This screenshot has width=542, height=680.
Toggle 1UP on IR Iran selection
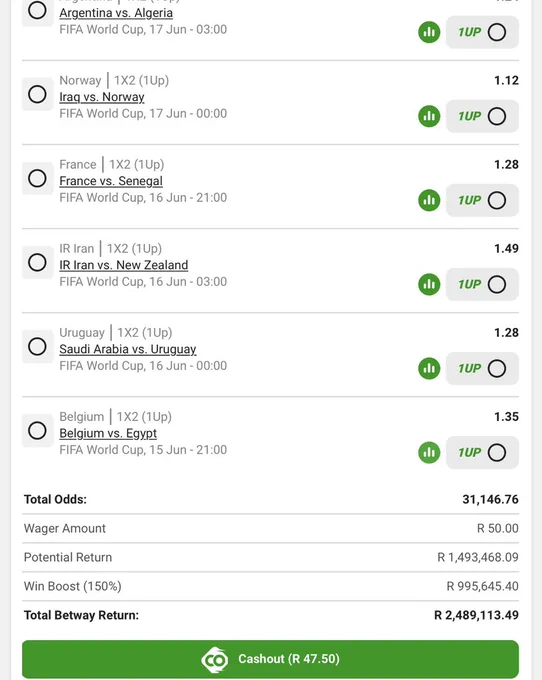(x=482, y=284)
